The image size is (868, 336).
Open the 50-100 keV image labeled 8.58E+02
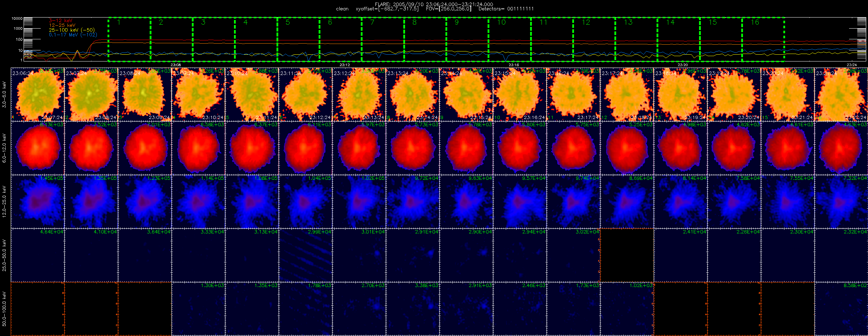(842, 309)
